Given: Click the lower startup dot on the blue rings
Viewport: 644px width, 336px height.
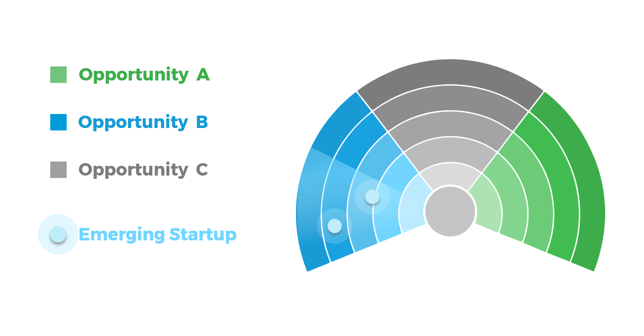Looking at the screenshot, I should (x=335, y=226).
